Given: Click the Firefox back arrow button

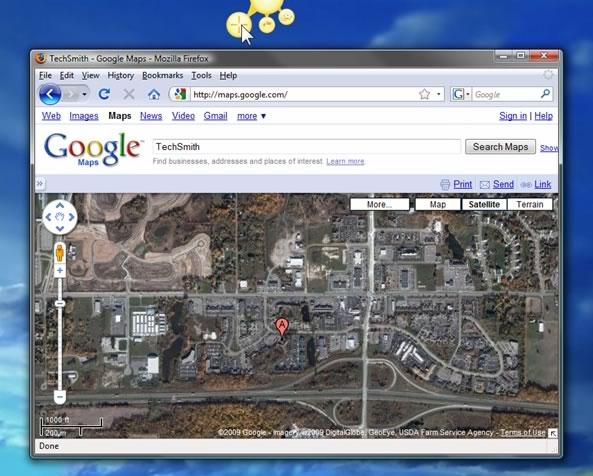Looking at the screenshot, I should [50, 95].
